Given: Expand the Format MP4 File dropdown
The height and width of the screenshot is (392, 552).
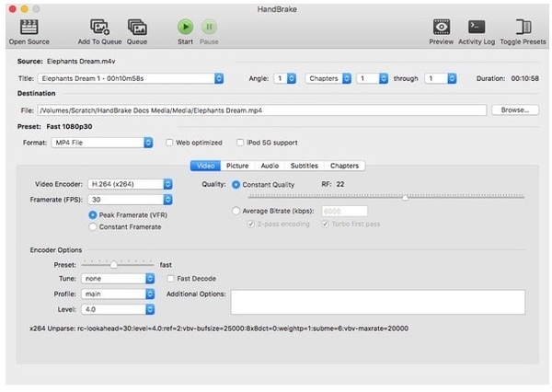Looking at the screenshot, I should pos(104,143).
